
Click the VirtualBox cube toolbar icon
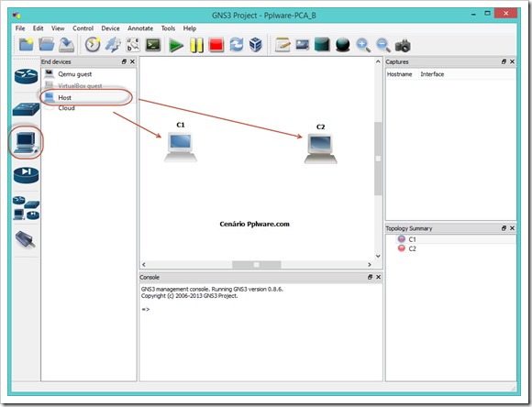click(256, 45)
